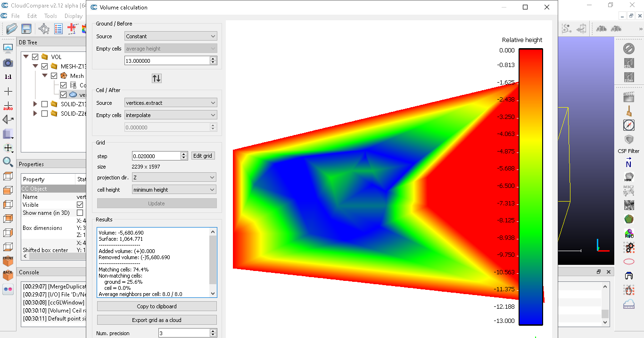The width and height of the screenshot is (644, 338).
Task: Enable the Show name (in 3D) checkbox
Action: 80,213
